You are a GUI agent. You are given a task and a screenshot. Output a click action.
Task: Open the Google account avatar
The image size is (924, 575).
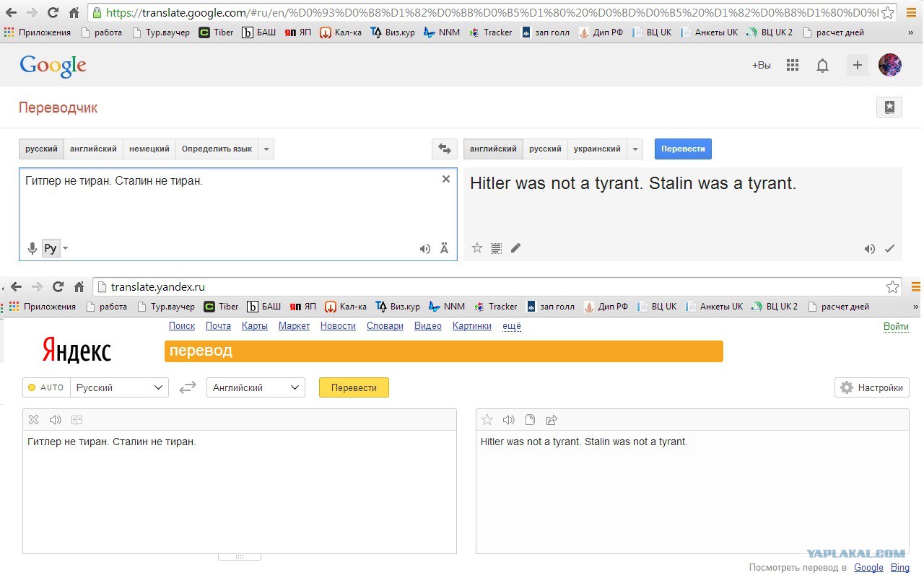[x=890, y=65]
